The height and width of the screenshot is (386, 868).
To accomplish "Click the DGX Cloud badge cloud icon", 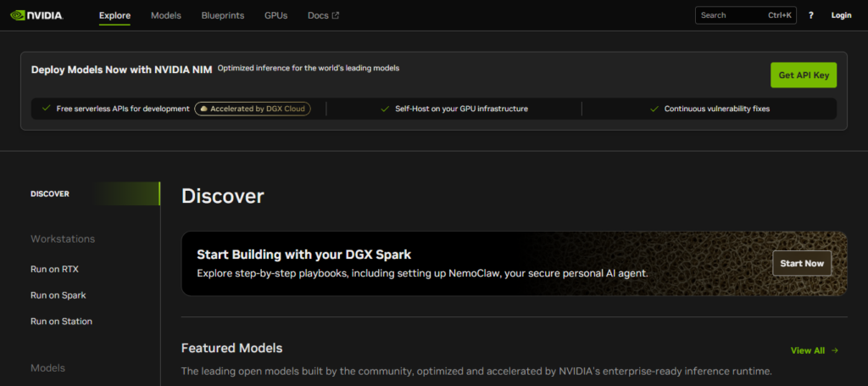I will (203, 109).
